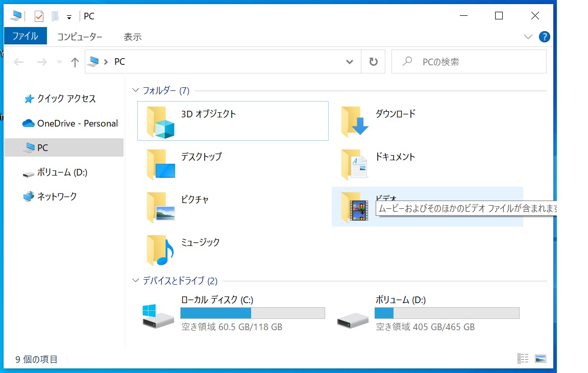Screen dimensions: 588x373
Task: Click the ミュージック label
Action: (200, 242)
